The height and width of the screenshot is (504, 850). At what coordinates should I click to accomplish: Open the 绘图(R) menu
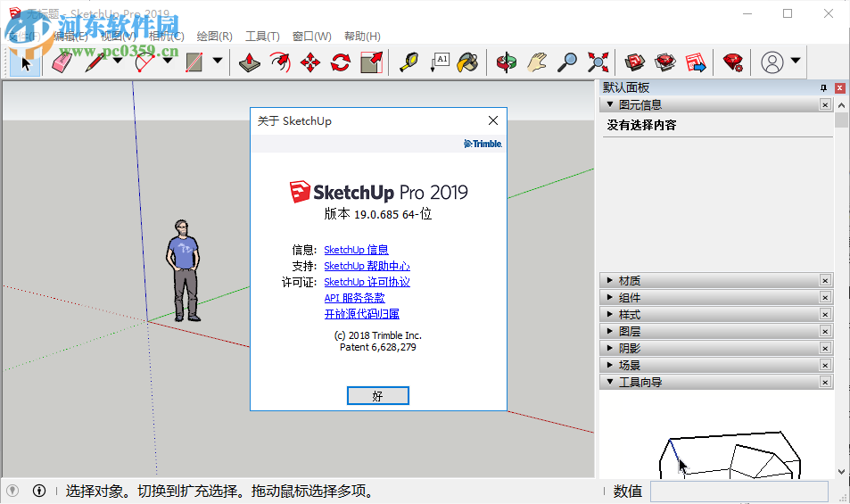click(214, 37)
